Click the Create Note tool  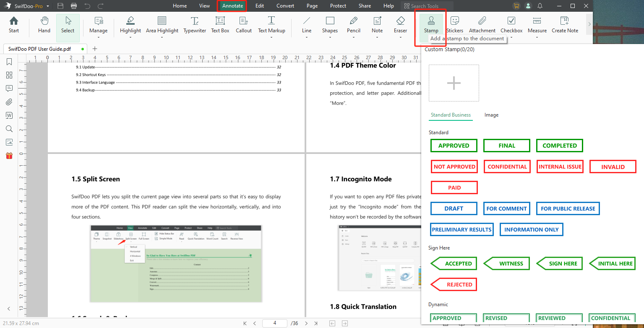(565, 25)
